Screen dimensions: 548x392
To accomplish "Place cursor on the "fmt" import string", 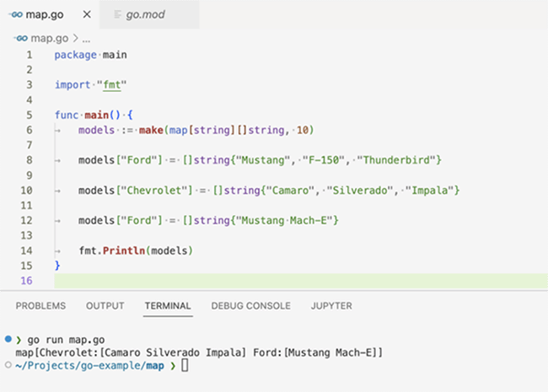I will click(106, 85).
